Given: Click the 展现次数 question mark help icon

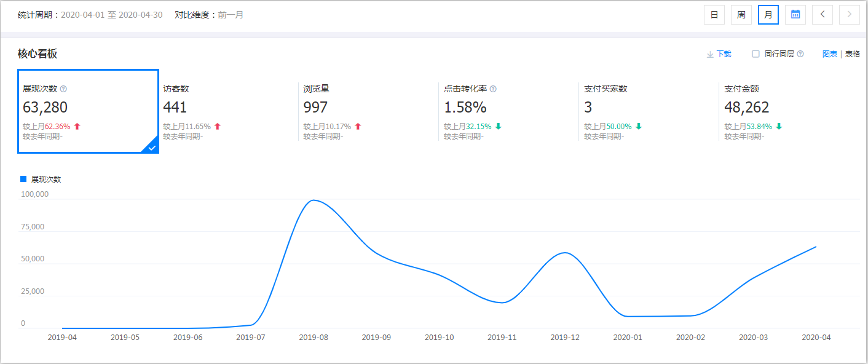Looking at the screenshot, I should click(64, 88).
